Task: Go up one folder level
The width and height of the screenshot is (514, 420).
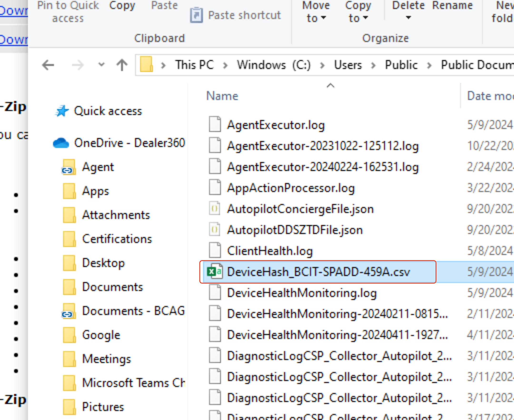Action: tap(122, 65)
